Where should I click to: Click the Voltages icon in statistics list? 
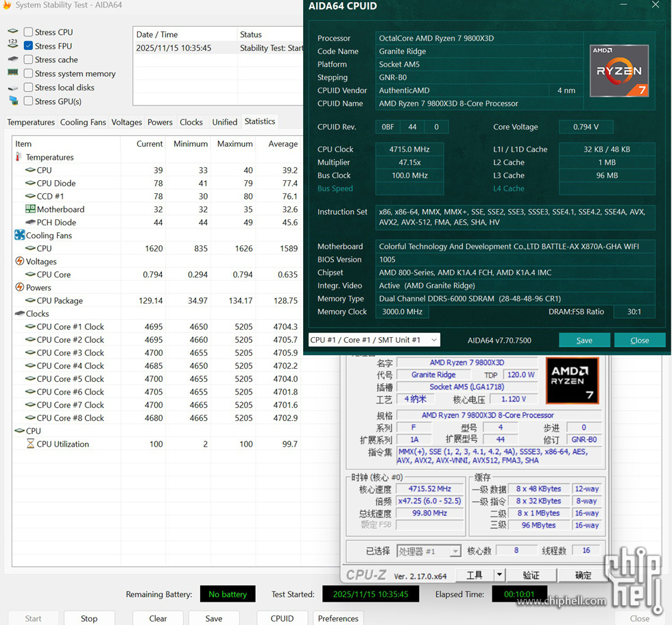pyautogui.click(x=19, y=261)
